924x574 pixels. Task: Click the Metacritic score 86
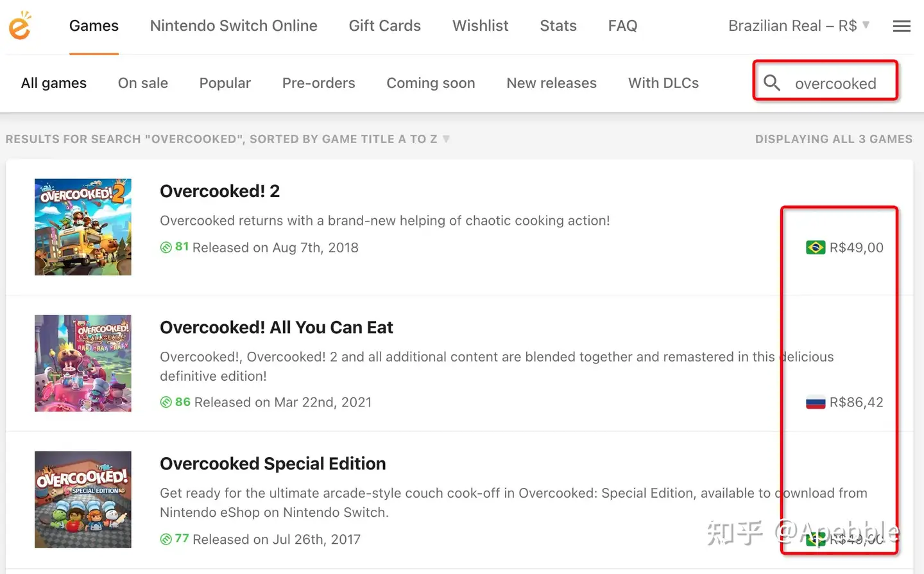[x=183, y=402]
